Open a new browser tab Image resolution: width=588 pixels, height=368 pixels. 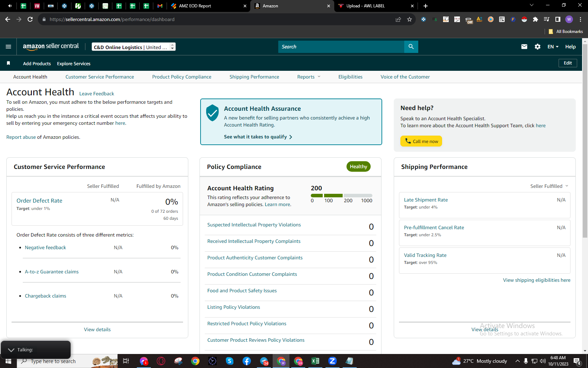[426, 6]
